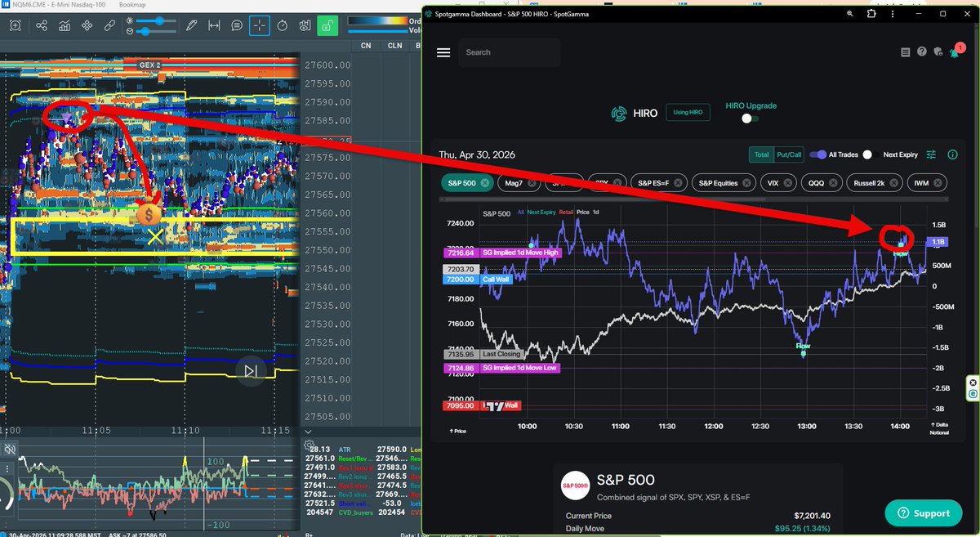Screen dimensions: 980x537
Task: Open the list/notes icon in SpotGamma header
Action: [905, 52]
